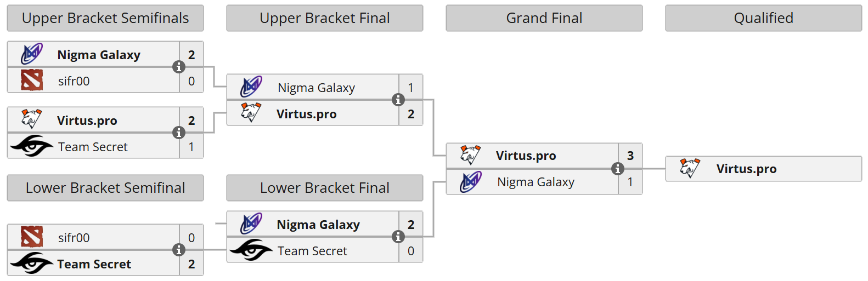Click Nigma Galaxy name in Grand Final
This screenshot has height=281, width=868.
[536, 182]
